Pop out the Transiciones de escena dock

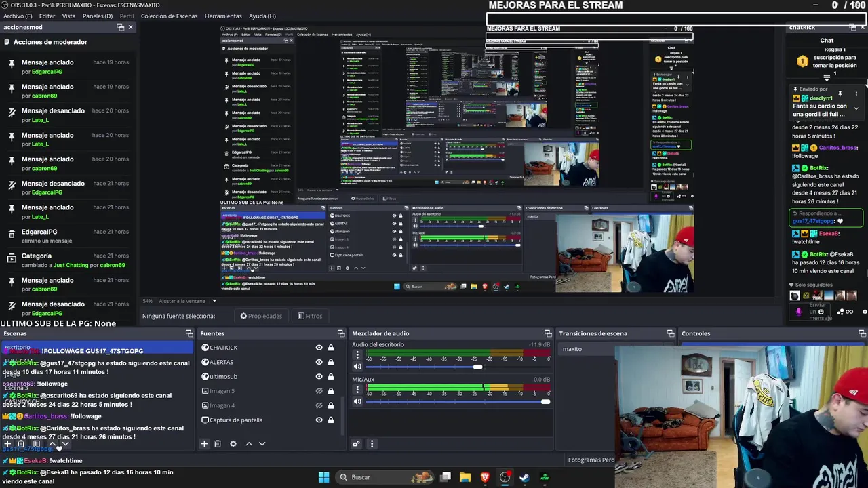click(671, 333)
